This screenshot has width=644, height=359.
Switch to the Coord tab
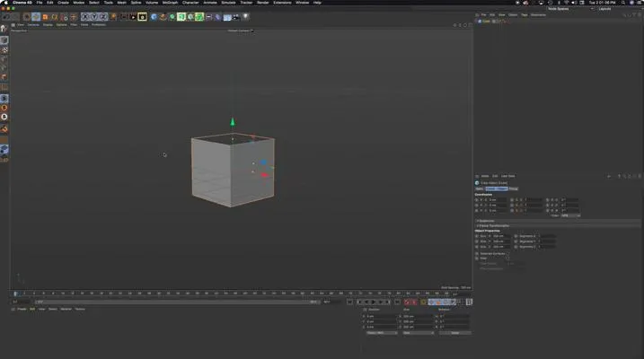(x=490, y=188)
